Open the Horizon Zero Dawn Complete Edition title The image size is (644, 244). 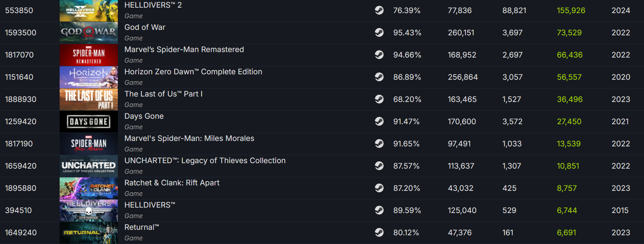(193, 72)
